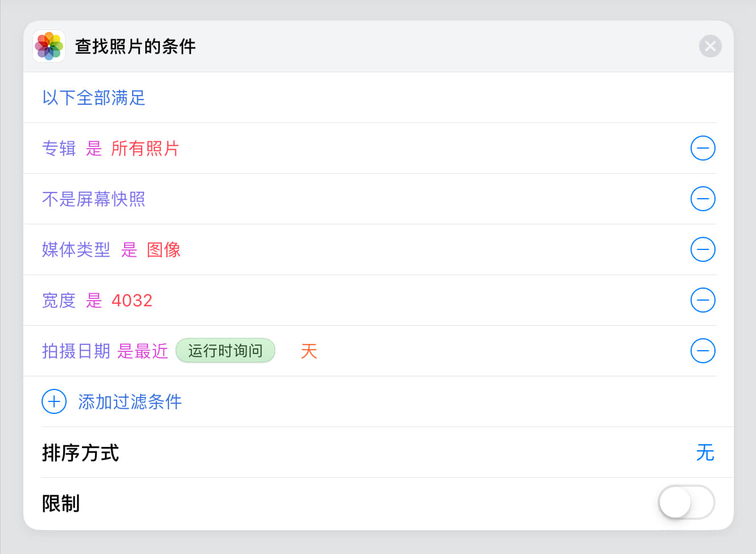The image size is (756, 554).
Task: Tap the 运行时询问 variable token
Action: 225,351
